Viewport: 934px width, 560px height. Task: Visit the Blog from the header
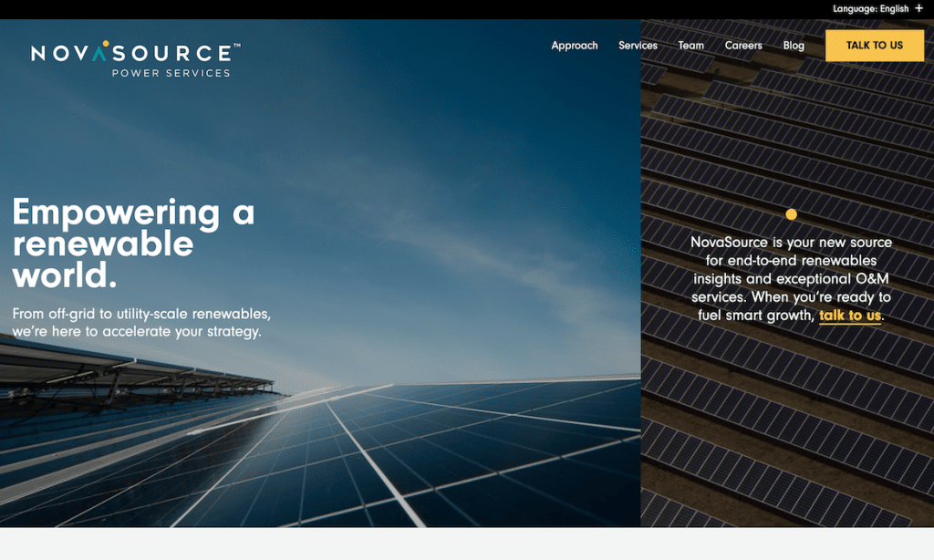tap(794, 46)
